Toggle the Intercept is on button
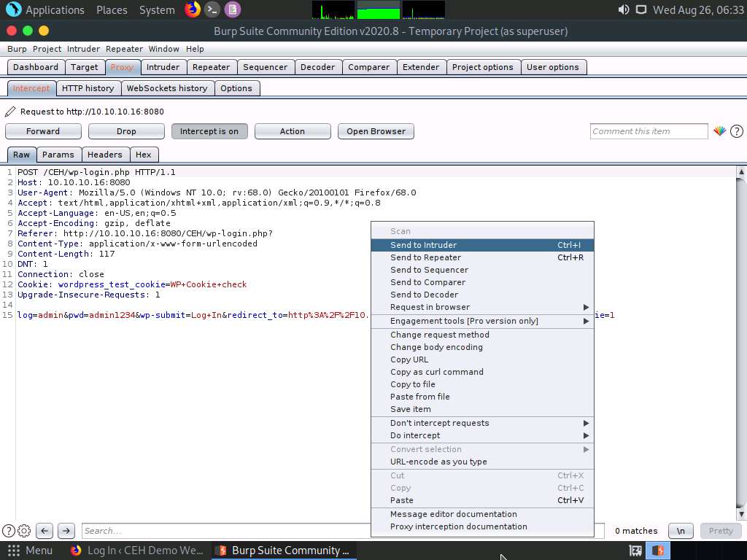747x560 pixels. [x=208, y=131]
